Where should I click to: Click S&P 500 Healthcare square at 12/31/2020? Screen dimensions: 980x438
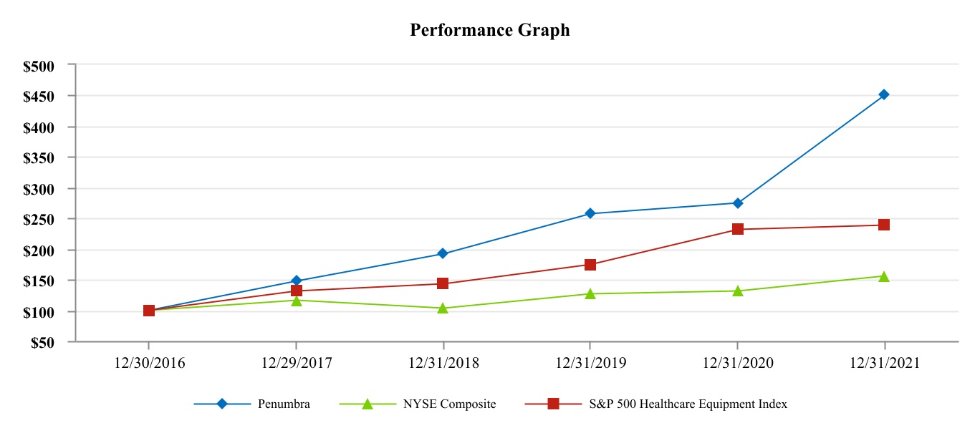pyautogui.click(x=737, y=229)
